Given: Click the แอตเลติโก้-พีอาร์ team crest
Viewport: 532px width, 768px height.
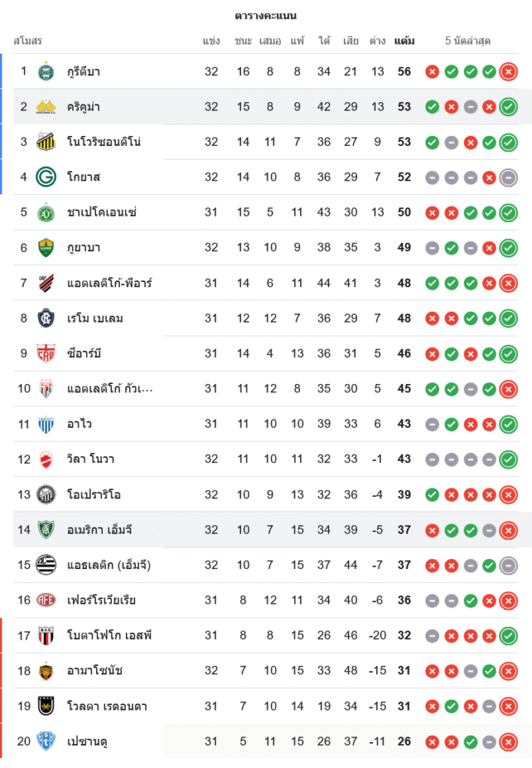Looking at the screenshot, I should coord(46,283).
